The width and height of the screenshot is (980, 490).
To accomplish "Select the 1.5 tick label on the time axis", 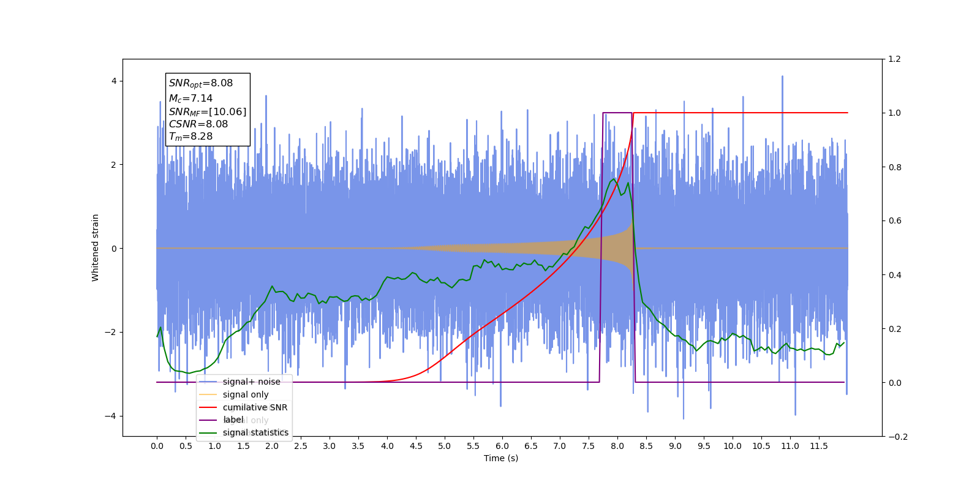I will tap(243, 446).
